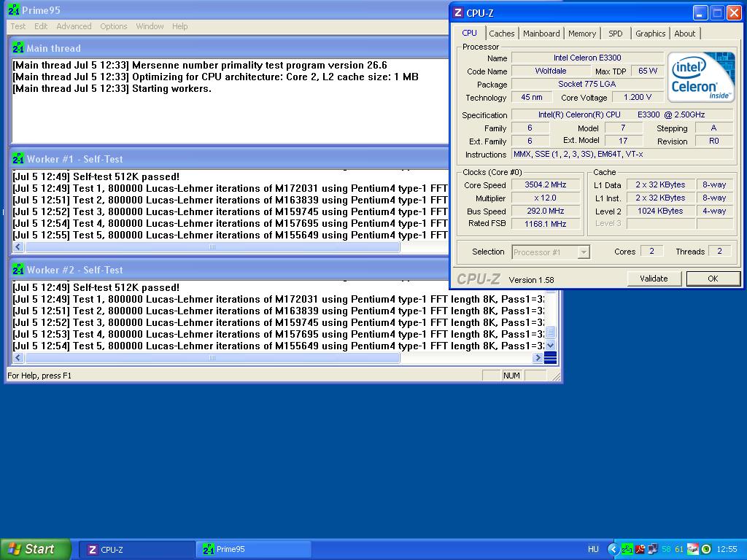Switch to the Mainboard tab
The width and height of the screenshot is (747, 560).
[x=541, y=34]
